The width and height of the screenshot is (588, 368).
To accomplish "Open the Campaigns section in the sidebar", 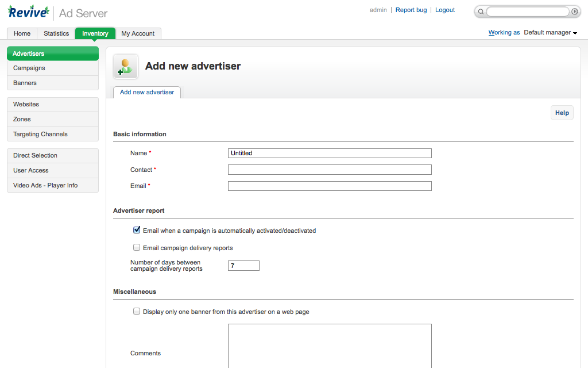I will pyautogui.click(x=29, y=68).
